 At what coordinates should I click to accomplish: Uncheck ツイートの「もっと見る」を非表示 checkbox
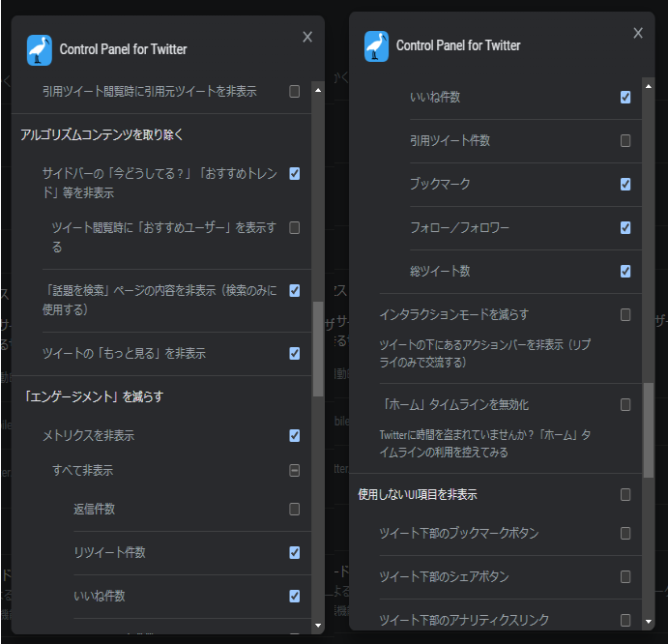pos(295,353)
